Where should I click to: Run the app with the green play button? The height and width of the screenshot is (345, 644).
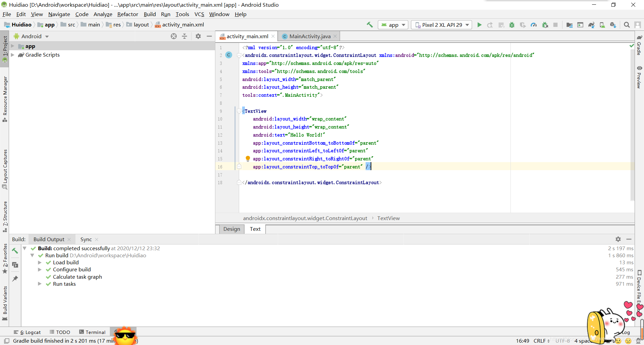point(479,25)
